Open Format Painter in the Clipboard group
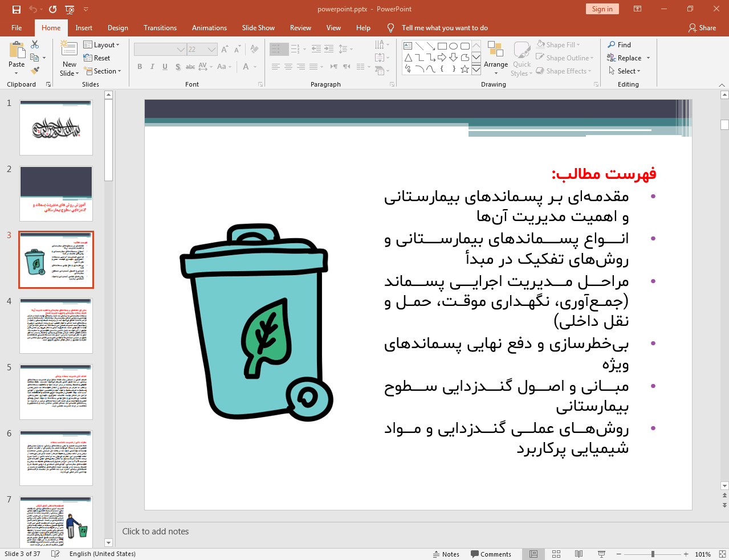 click(x=35, y=69)
